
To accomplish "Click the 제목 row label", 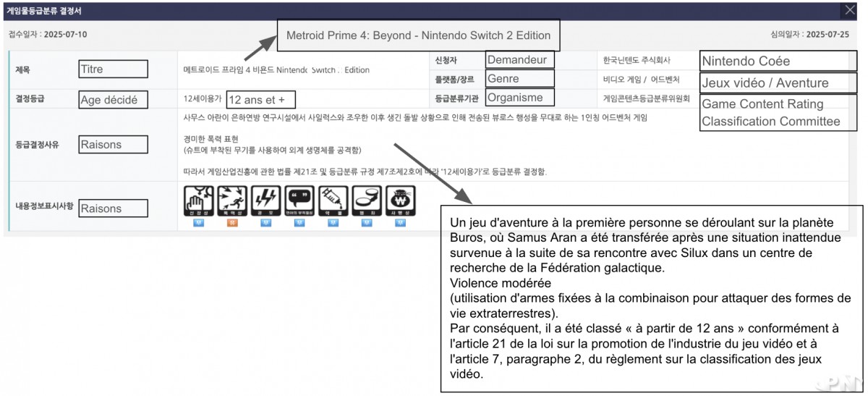I will click(23, 69).
